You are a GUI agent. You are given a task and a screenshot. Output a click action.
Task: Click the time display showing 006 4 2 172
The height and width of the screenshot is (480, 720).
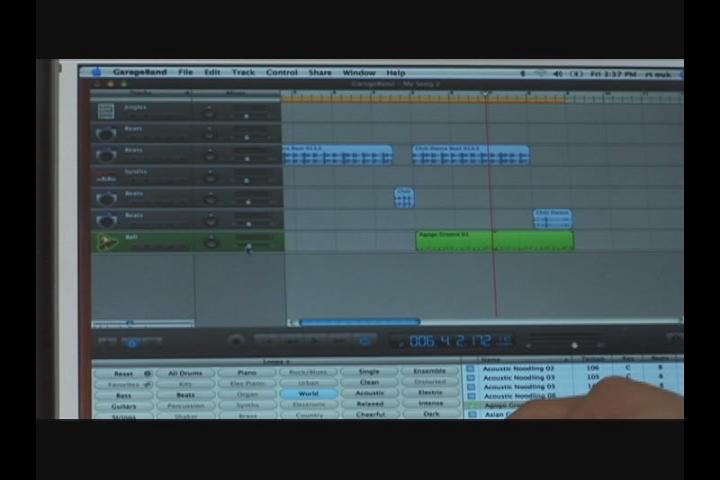click(x=450, y=341)
